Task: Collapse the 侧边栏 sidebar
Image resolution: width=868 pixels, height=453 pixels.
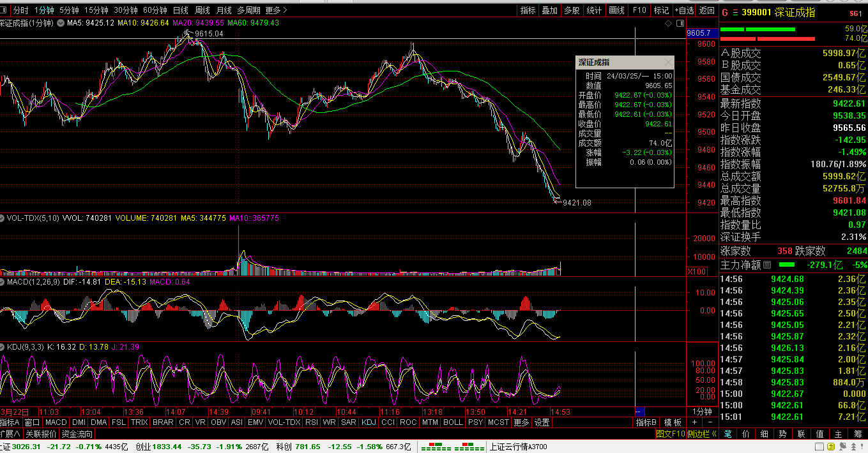Action: click(x=702, y=434)
